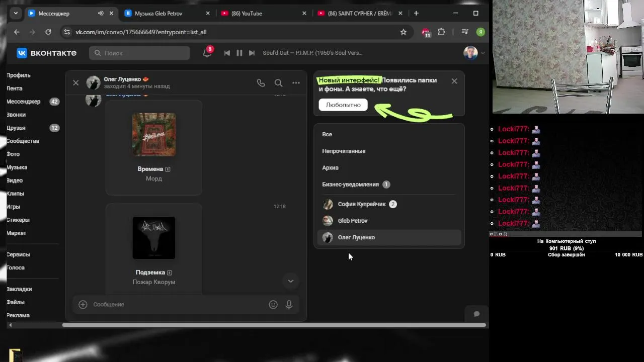
Task: Open Клипы in left sidebar
Action: [x=16, y=194]
